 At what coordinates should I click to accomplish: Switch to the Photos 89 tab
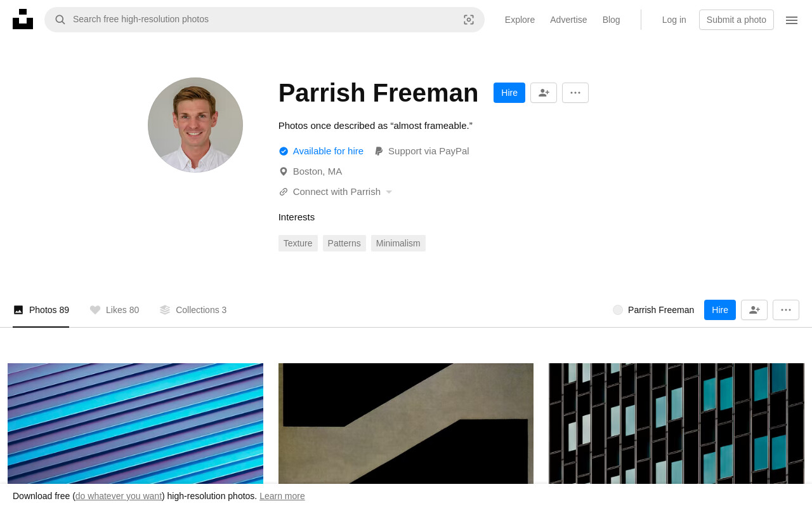41,310
